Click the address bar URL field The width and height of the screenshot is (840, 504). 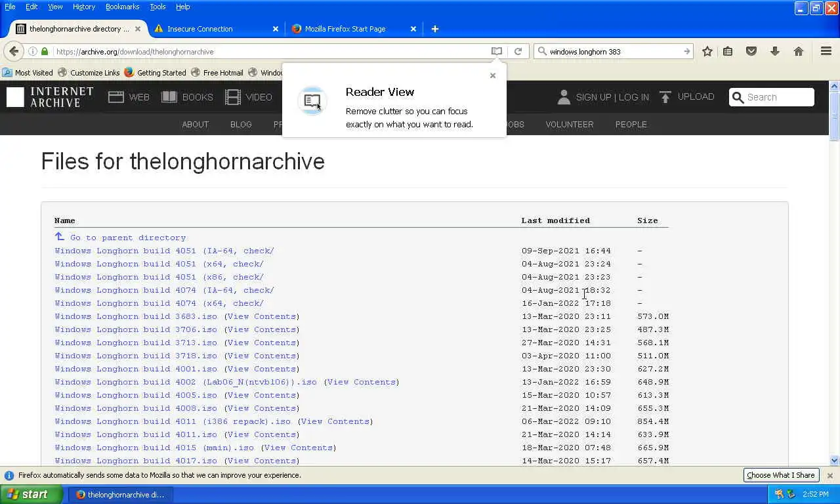(271, 51)
